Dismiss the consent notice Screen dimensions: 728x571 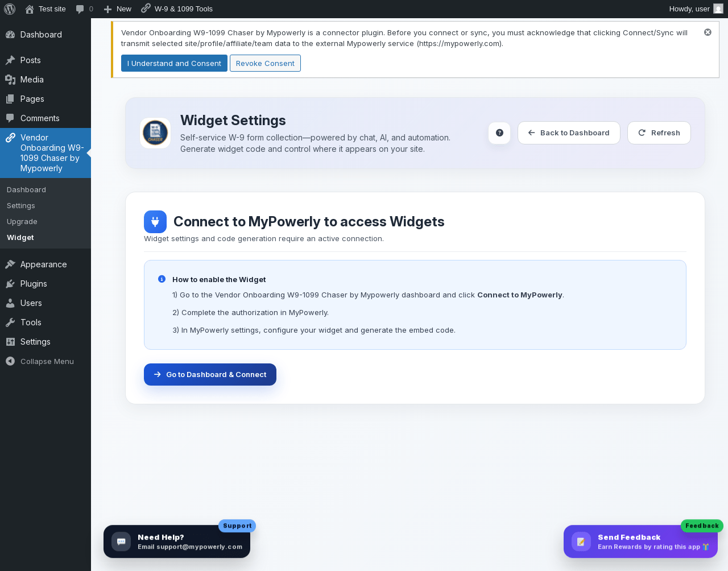[x=708, y=32]
